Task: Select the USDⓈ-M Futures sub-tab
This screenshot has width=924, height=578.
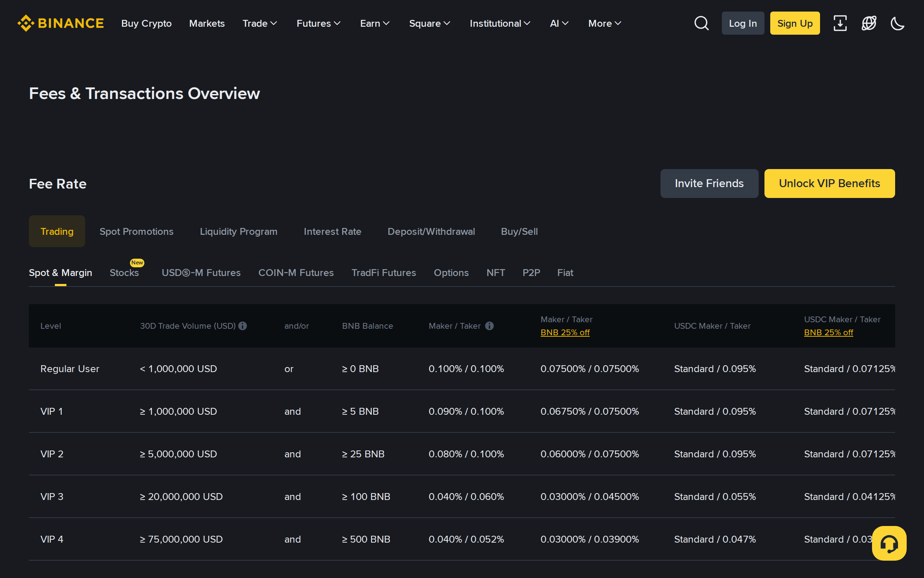Action: 201,272
